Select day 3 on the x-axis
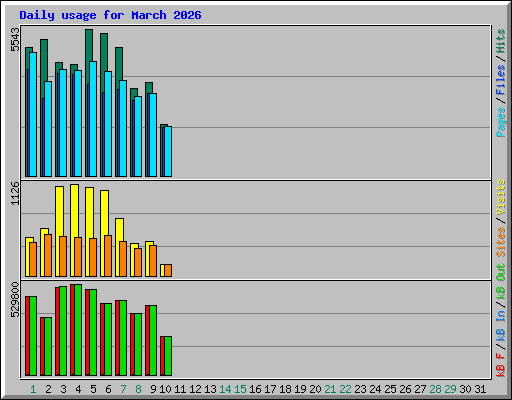The width and height of the screenshot is (512, 400). pyautogui.click(x=63, y=389)
